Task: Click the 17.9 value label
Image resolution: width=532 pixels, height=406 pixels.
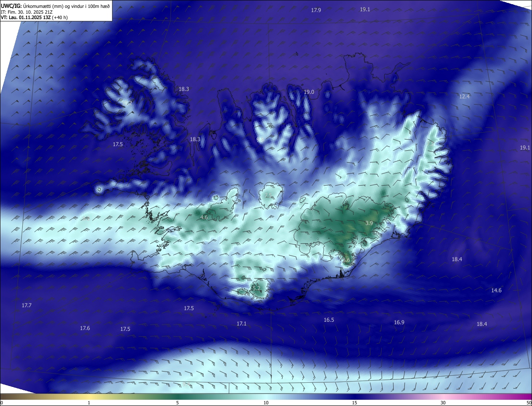Action: pos(316,10)
